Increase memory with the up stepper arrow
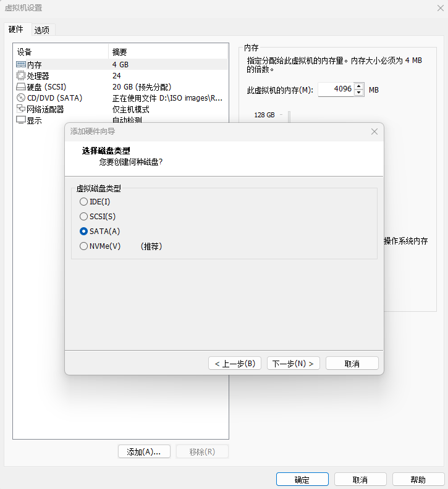Viewport: 448px width, 489px height. [x=359, y=86]
